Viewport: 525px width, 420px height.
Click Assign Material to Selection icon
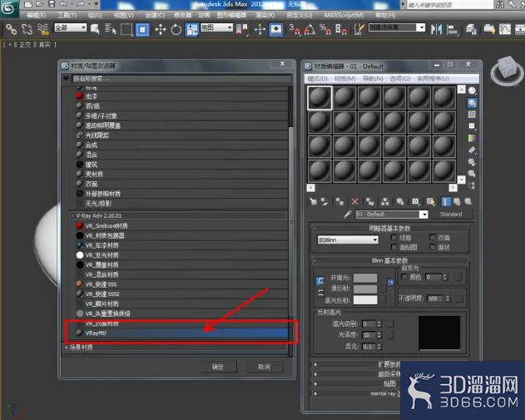click(x=339, y=201)
